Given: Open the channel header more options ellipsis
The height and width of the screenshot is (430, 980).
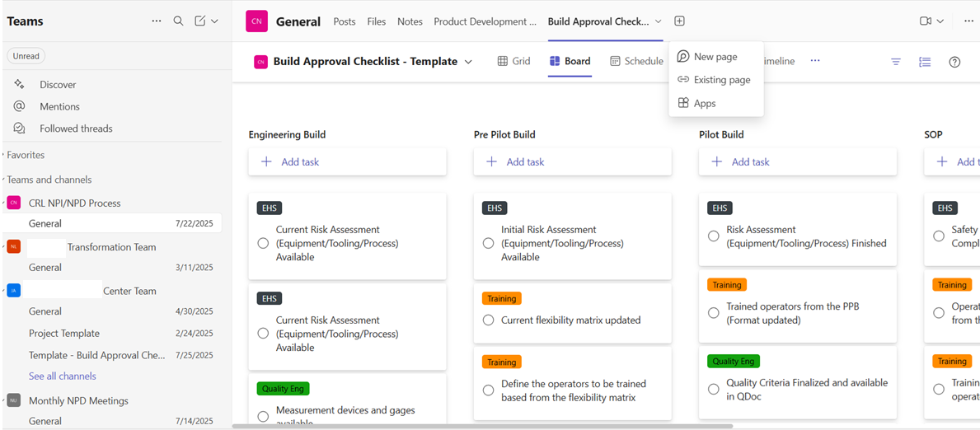Looking at the screenshot, I should (968, 21).
